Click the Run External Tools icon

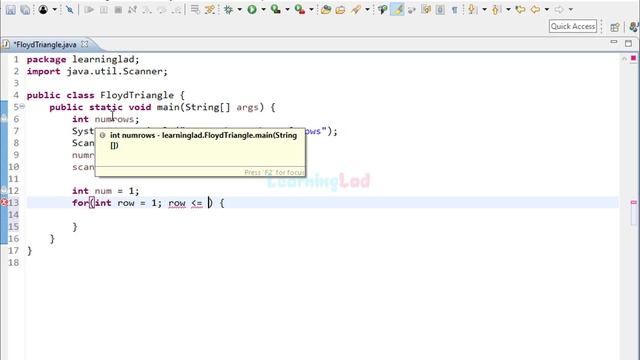point(300,9)
